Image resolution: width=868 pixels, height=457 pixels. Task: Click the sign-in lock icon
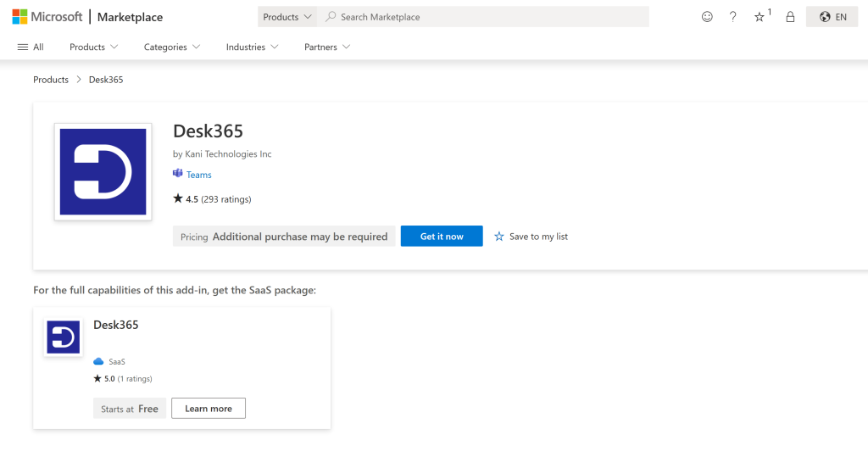pyautogui.click(x=790, y=17)
